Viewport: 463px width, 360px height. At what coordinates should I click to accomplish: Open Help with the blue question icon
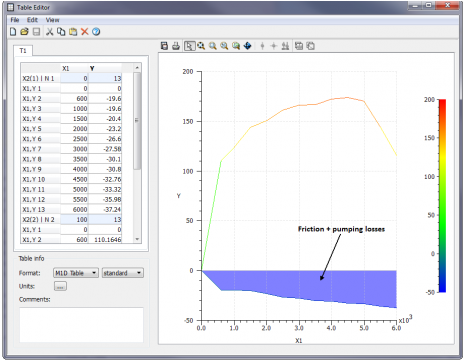tap(96, 32)
